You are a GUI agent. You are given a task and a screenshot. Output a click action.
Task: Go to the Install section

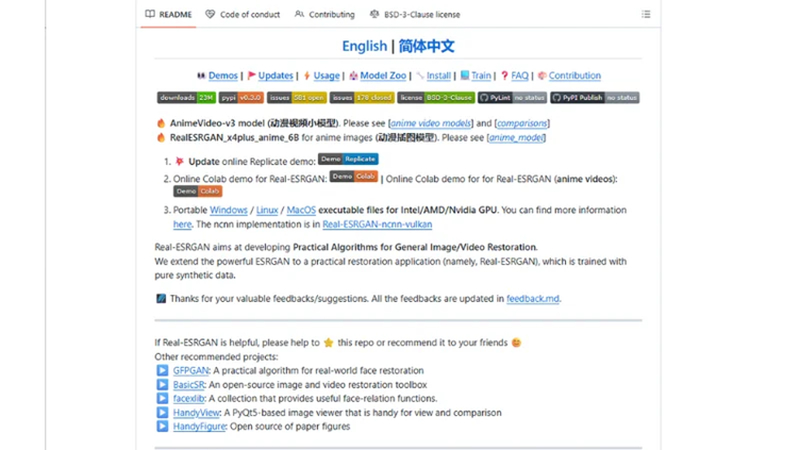(439, 76)
